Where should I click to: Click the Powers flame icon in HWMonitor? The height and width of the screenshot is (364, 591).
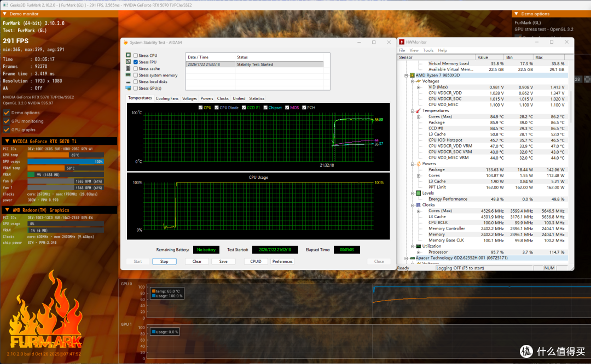click(x=419, y=164)
